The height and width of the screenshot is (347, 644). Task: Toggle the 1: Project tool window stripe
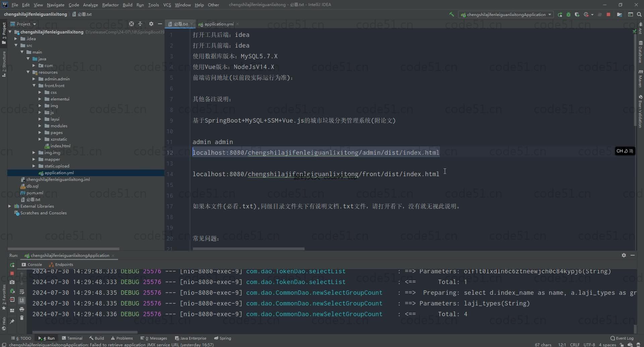(x=4, y=32)
